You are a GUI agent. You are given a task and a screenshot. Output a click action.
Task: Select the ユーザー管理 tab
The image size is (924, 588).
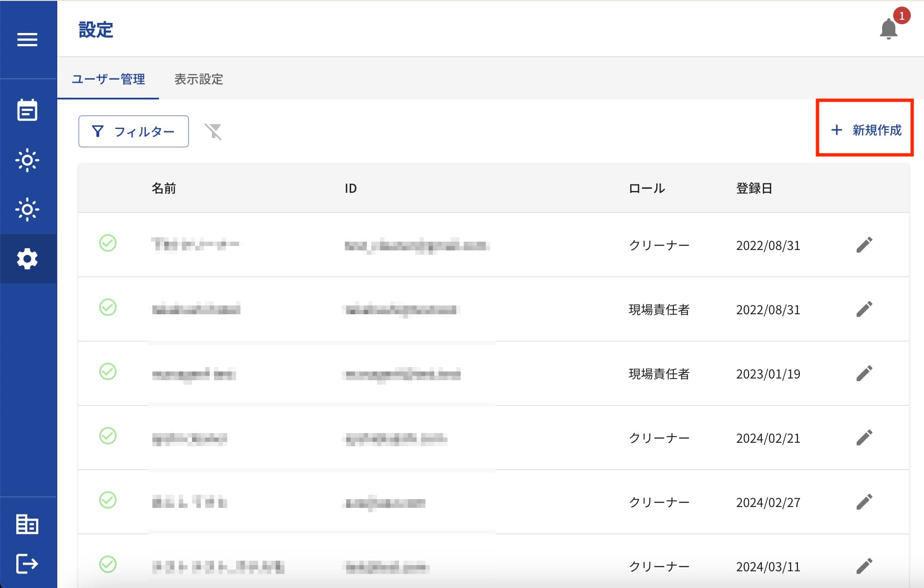click(108, 79)
